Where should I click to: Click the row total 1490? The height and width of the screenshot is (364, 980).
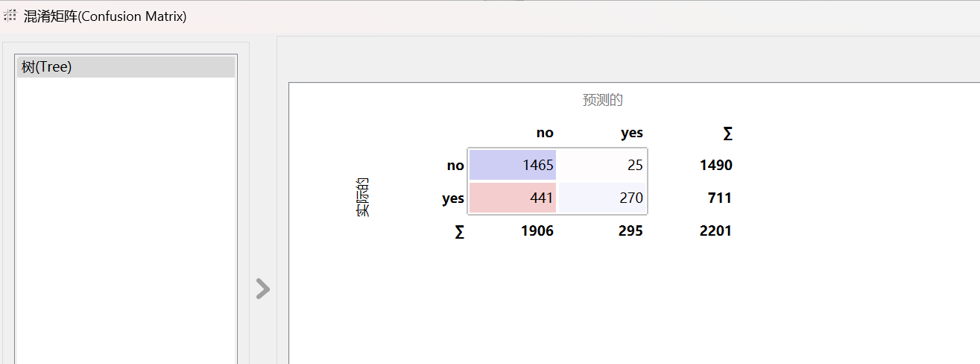(716, 166)
